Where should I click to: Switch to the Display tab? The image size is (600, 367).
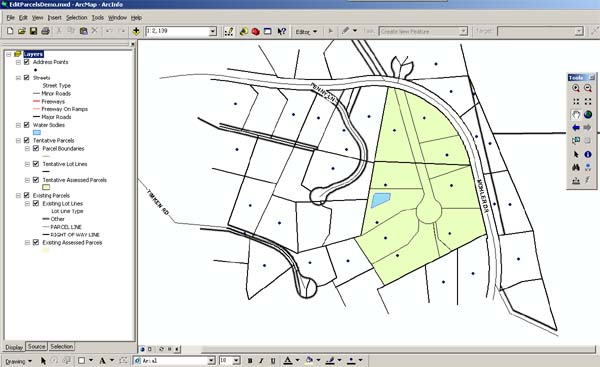coord(14,347)
